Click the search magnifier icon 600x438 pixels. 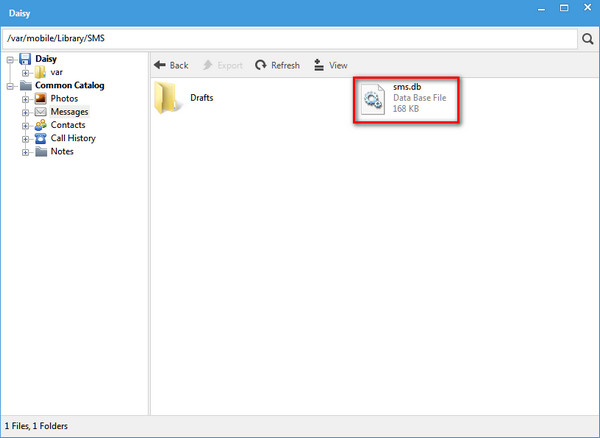(587, 39)
